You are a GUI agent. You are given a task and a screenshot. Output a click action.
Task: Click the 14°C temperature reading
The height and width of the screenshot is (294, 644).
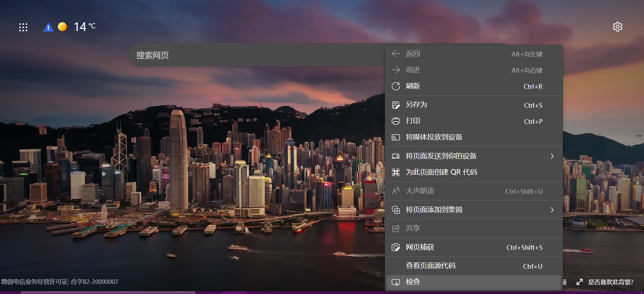click(84, 27)
